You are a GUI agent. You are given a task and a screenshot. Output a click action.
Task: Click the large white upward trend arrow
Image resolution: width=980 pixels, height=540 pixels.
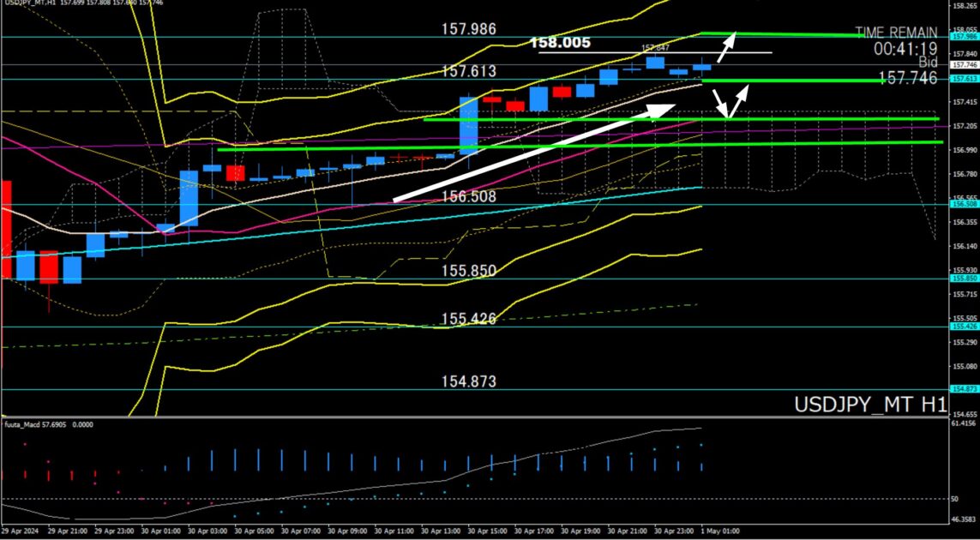click(x=532, y=154)
